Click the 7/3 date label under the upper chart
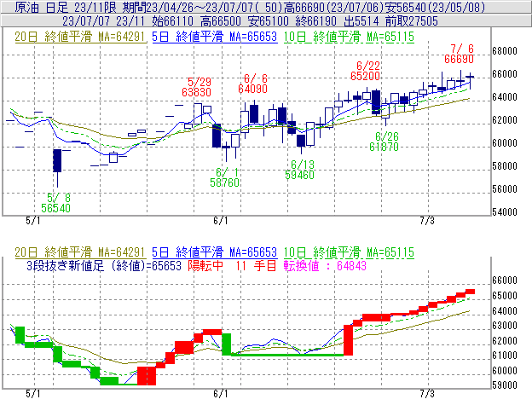The height and width of the screenshot is (405, 532). (x=427, y=221)
